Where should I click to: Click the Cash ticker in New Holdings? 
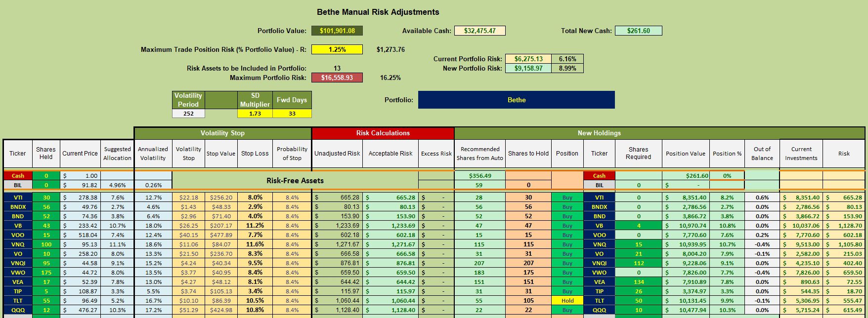click(599, 176)
